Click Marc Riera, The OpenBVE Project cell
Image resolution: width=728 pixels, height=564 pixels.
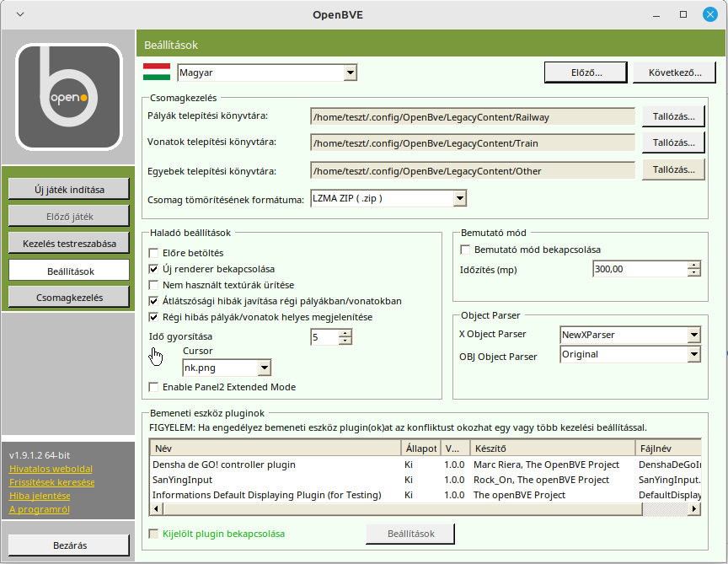pos(547,465)
